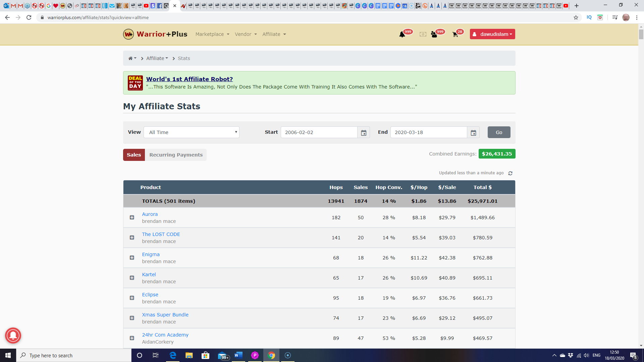The height and width of the screenshot is (362, 644).
Task: Click the browser address bar URL
Action: coord(98,17)
